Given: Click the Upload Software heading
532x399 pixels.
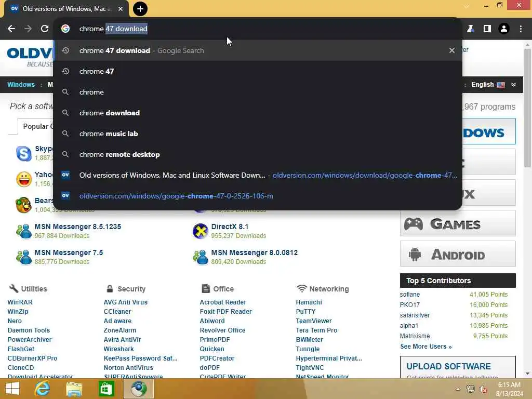Looking at the screenshot, I should (x=448, y=366).
